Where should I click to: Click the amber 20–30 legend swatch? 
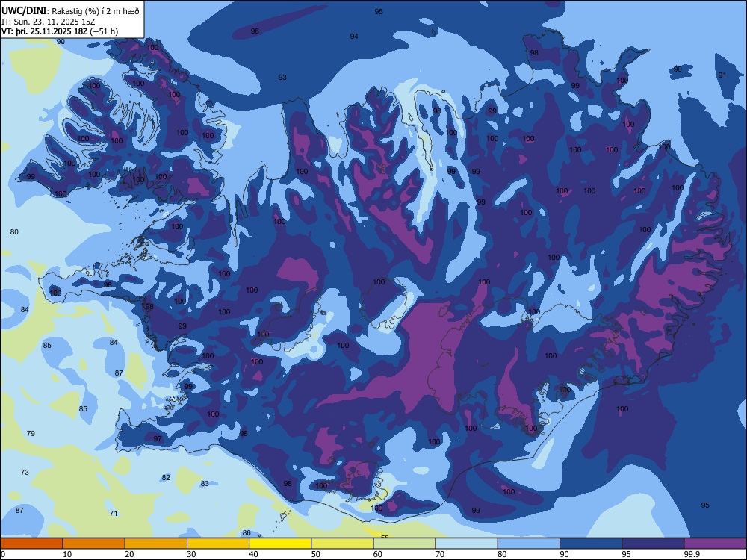pos(156,544)
